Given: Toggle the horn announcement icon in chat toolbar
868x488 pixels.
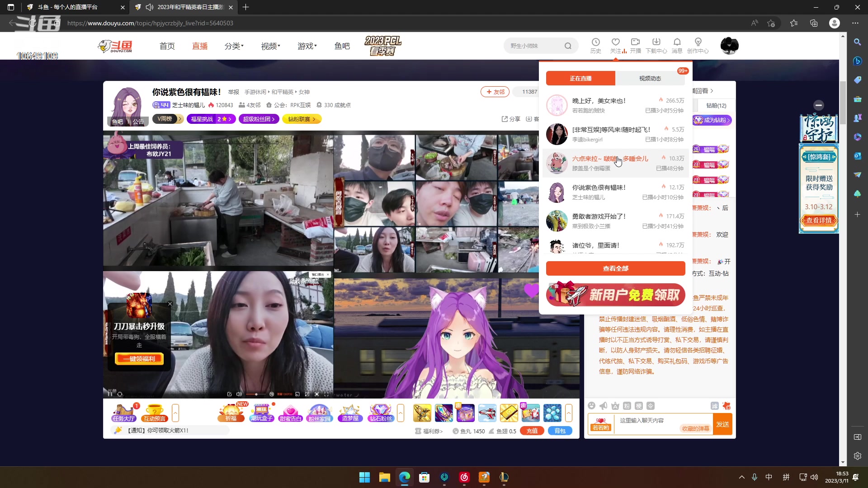Looking at the screenshot, I should click(604, 406).
